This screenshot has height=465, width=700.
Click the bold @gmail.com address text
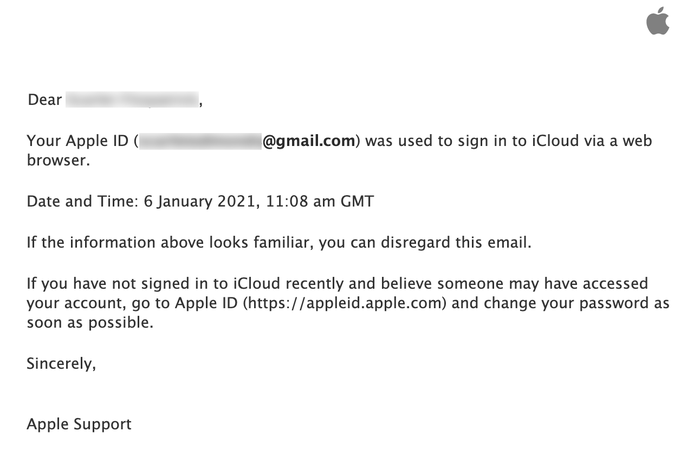pos(308,141)
